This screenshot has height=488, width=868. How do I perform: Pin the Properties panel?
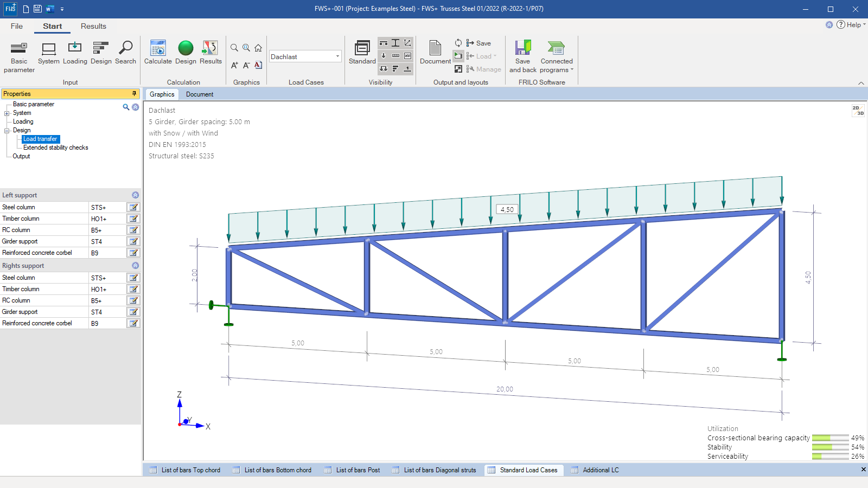coord(134,94)
